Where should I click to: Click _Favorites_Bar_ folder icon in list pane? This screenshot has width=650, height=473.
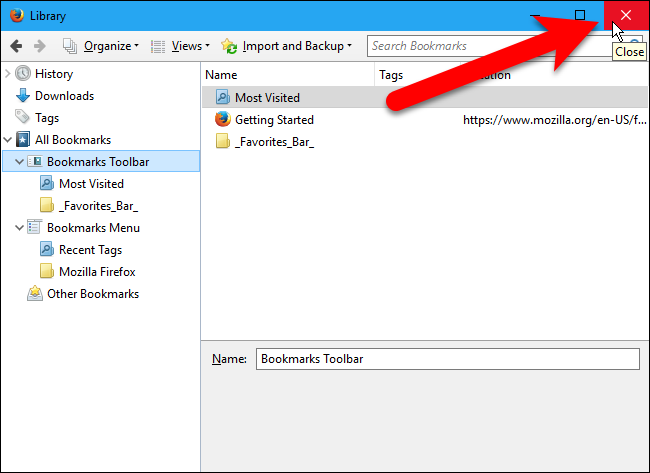click(x=223, y=141)
